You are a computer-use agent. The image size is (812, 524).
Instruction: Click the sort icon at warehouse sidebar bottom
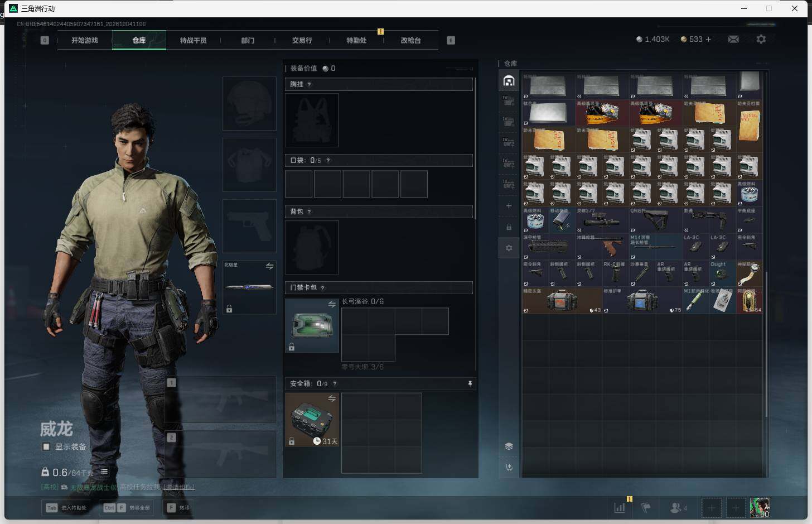[x=509, y=467]
